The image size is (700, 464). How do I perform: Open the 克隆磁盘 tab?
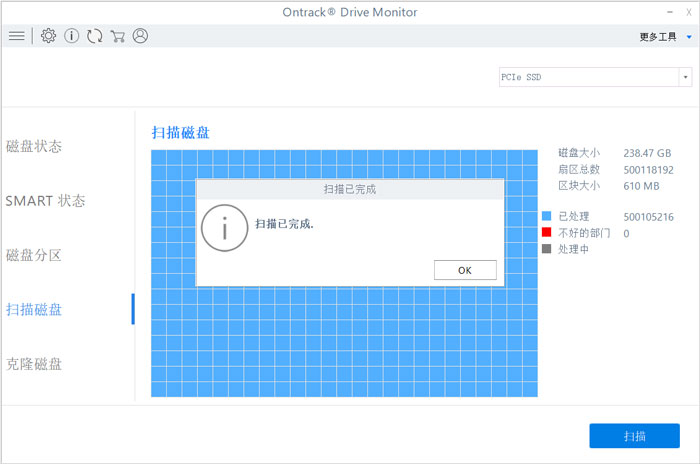coord(34,363)
